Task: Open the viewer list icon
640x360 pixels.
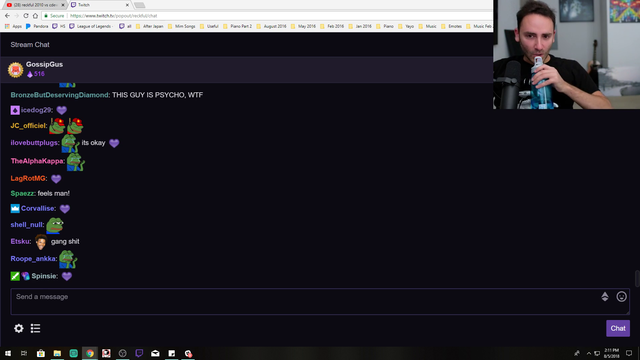Action: 36,328
